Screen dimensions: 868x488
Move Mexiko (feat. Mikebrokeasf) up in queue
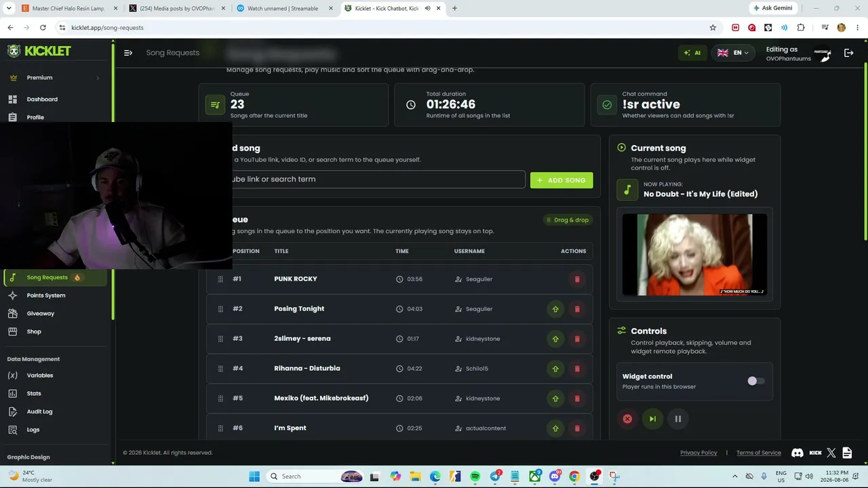click(555, 399)
